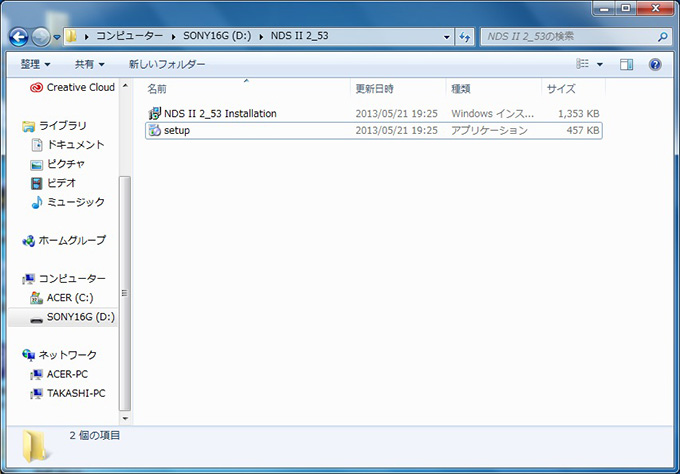The image size is (680, 474).
Task: Select コンピューター in address breadcrumb
Action: point(129,36)
